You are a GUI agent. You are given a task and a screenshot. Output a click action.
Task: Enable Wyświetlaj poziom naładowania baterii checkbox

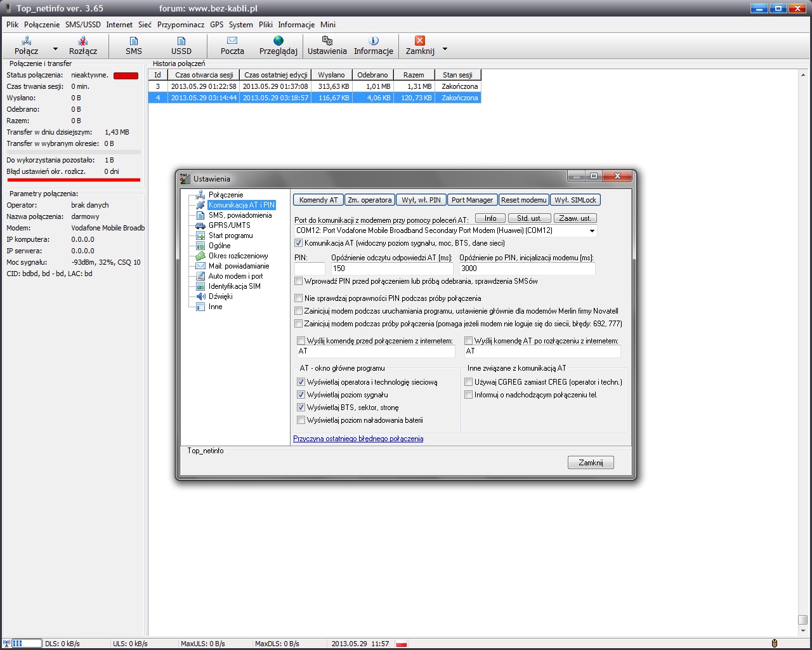coord(301,420)
